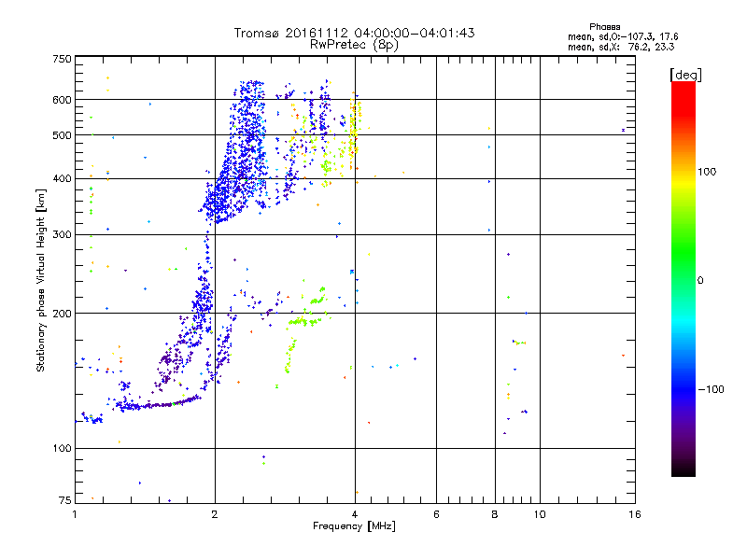747x560 pixels.
Task: Pick the black bottom end of colorbar
Action: coord(684,471)
